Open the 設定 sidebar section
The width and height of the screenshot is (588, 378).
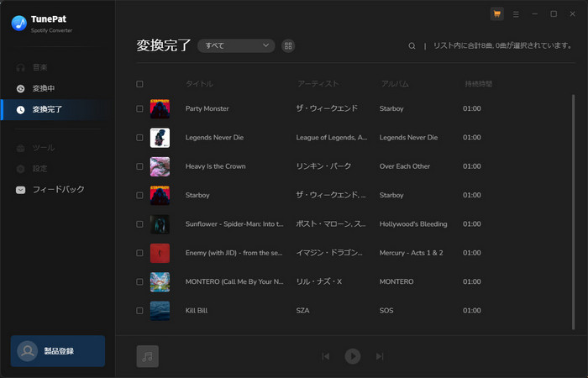pyautogui.click(x=58, y=169)
